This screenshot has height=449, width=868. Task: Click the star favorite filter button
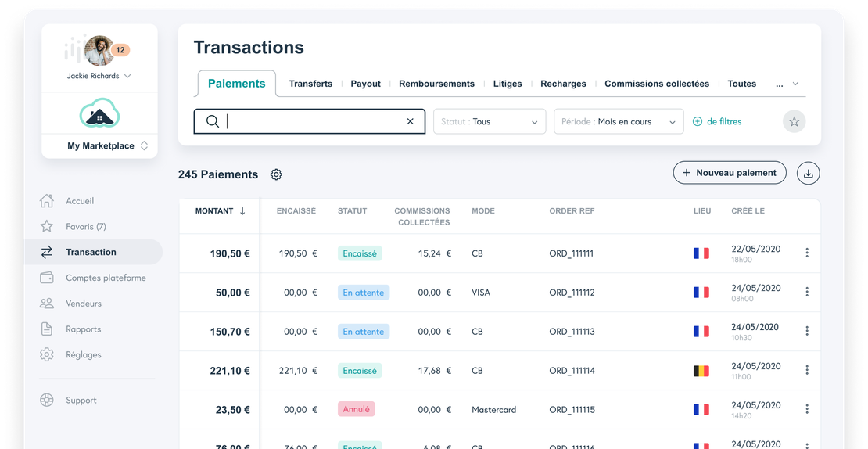pyautogui.click(x=794, y=121)
